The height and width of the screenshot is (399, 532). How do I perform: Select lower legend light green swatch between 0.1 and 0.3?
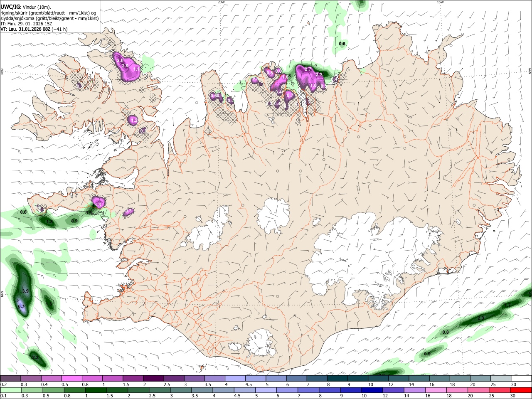(11, 390)
